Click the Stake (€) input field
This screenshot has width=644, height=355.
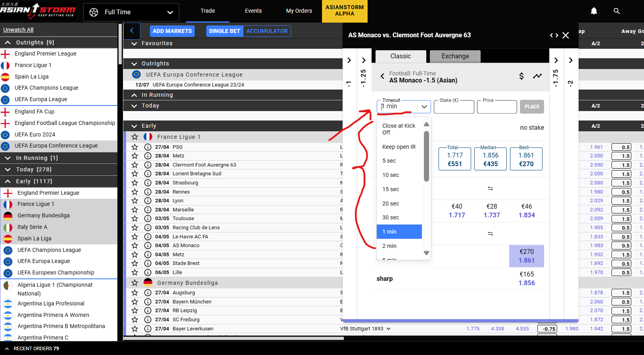click(x=454, y=107)
